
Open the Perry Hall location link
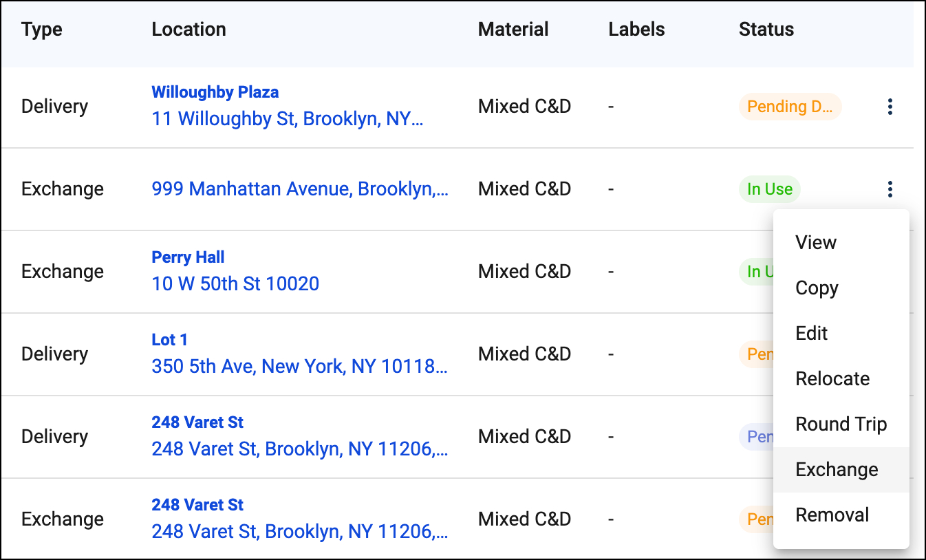(188, 257)
